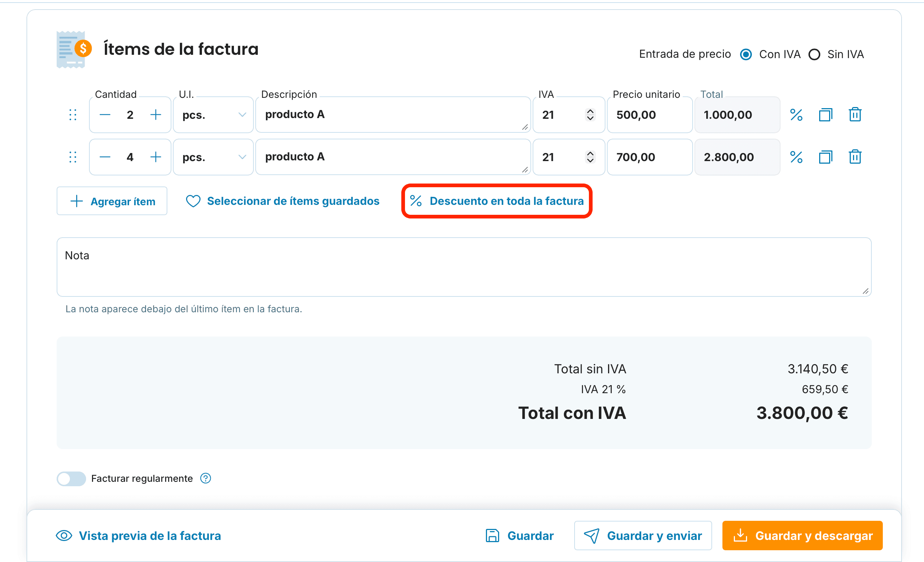Focus the Nota text area
This screenshot has height=562, width=924.
[x=464, y=267]
